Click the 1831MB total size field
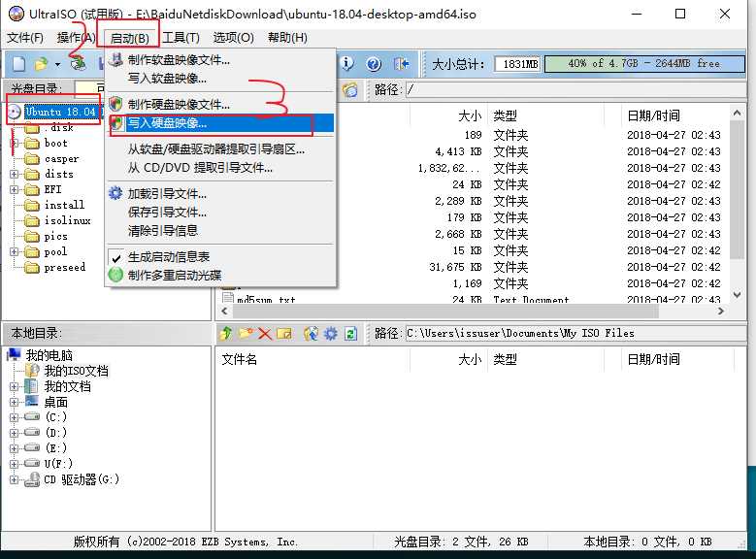 519,64
